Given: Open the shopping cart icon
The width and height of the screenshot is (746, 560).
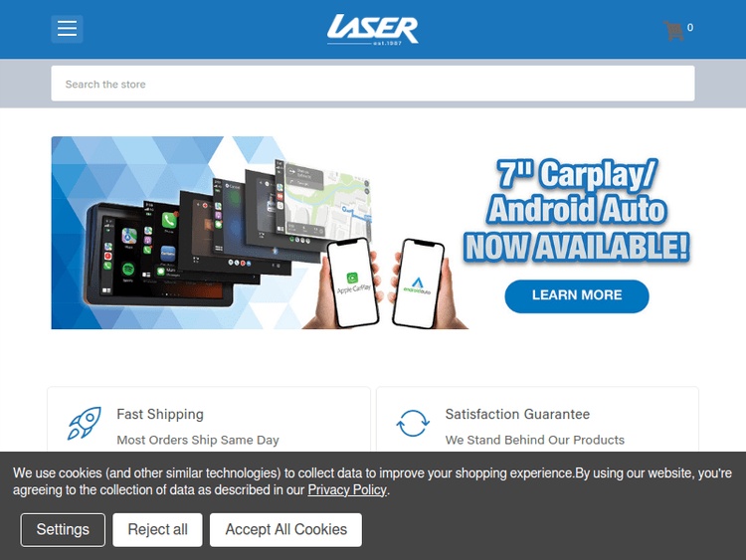Looking at the screenshot, I should point(673,31).
